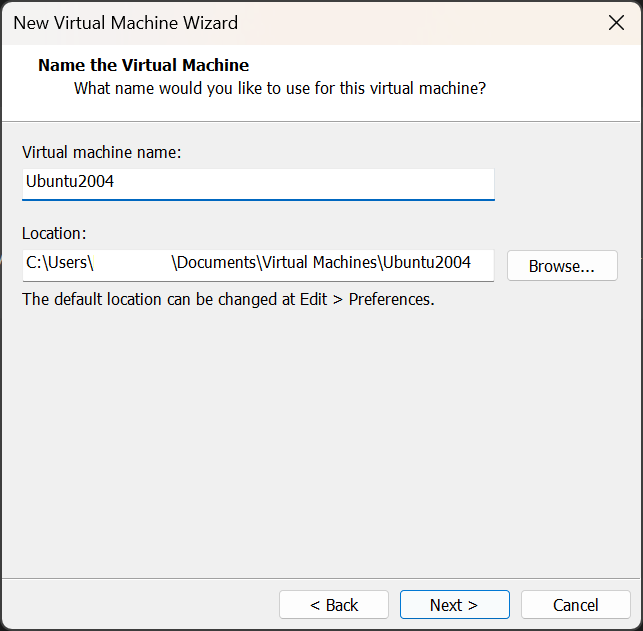Click the "New Virtual Machine Wizard" window title
This screenshot has width=643, height=631.
tap(125, 22)
